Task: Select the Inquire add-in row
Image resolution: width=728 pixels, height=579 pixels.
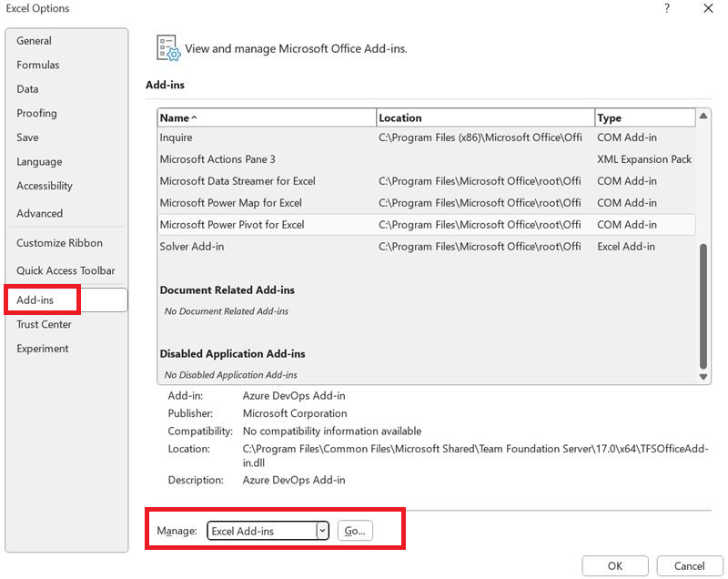Action: click(x=427, y=137)
